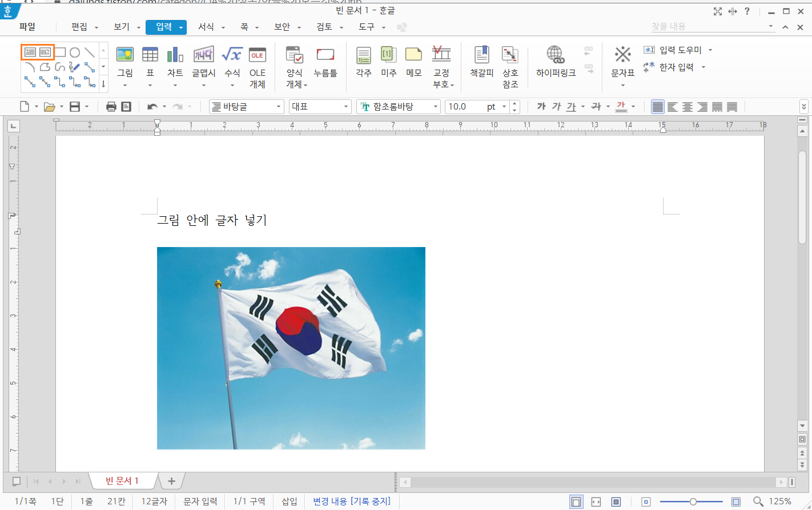
Task: Apply left paragraph alignment
Action: [x=673, y=107]
